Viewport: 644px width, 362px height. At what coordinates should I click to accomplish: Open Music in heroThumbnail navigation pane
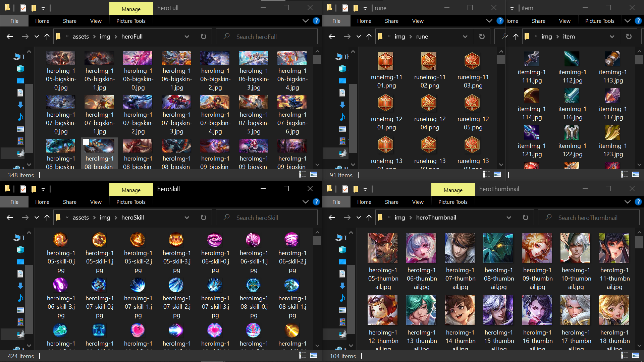(x=342, y=298)
